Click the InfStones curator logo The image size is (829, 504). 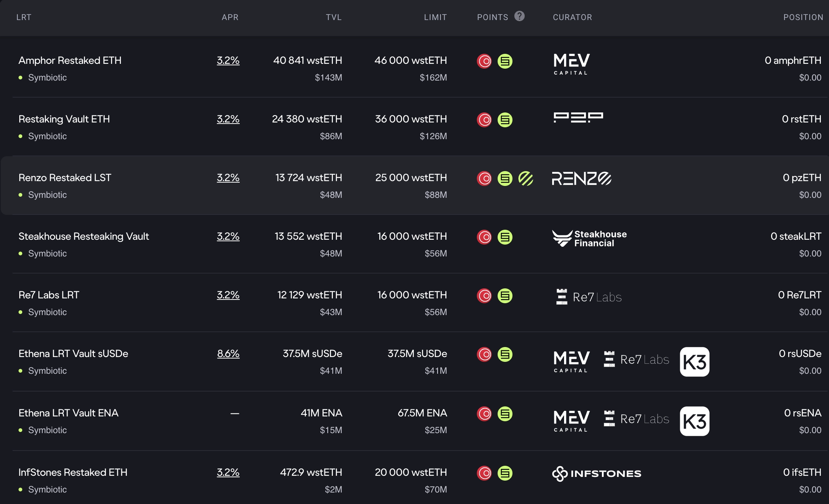[x=597, y=474]
